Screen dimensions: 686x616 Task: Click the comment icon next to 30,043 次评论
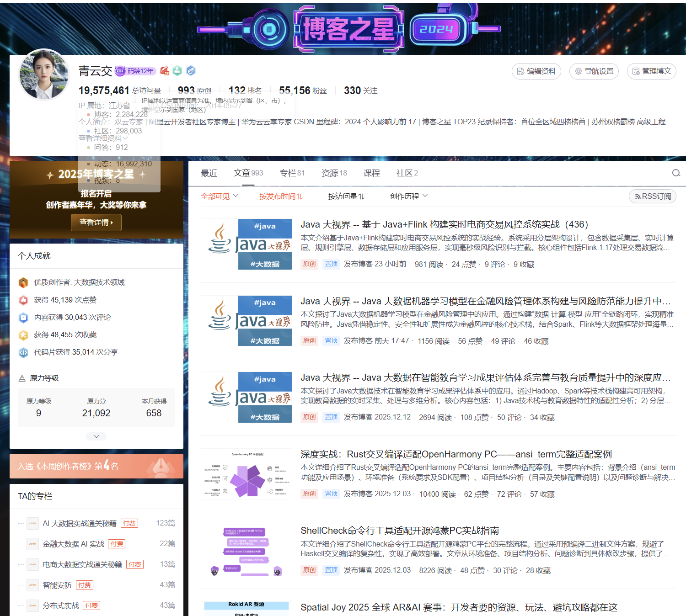[x=23, y=317]
